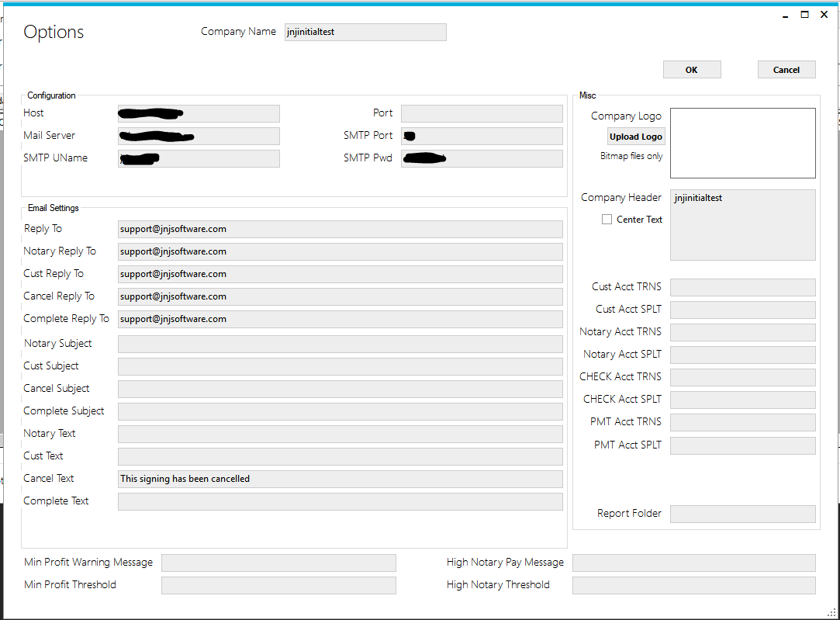The height and width of the screenshot is (620, 840).
Task: Click the Reply To email field
Action: click(x=340, y=229)
